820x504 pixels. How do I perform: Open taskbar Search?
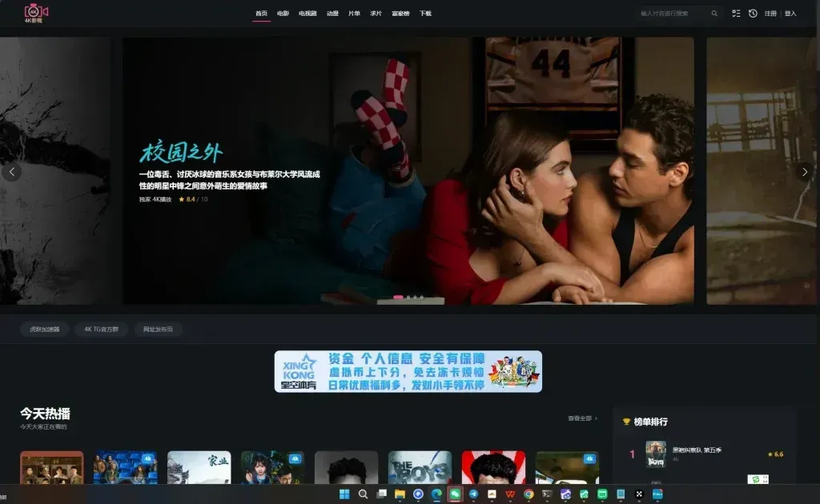pyautogui.click(x=363, y=494)
